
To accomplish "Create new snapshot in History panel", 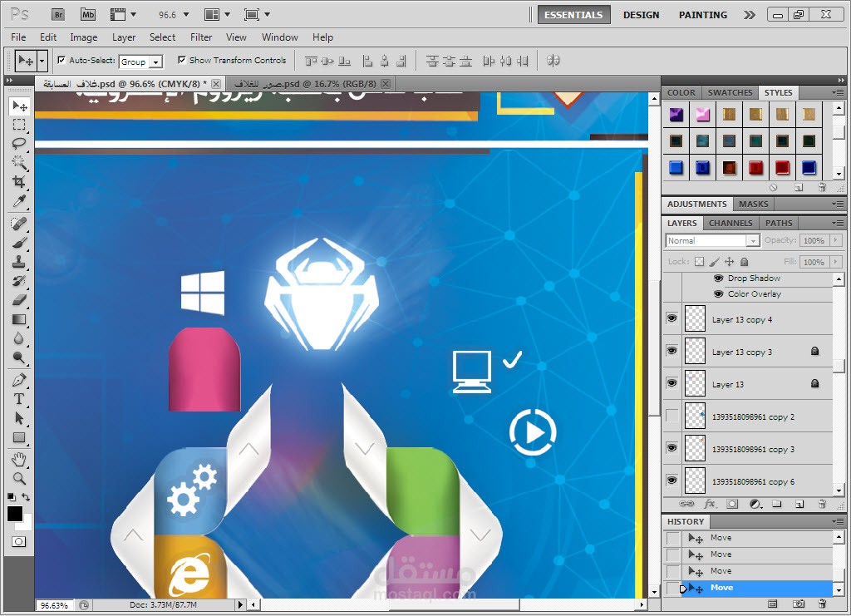I will [x=799, y=604].
